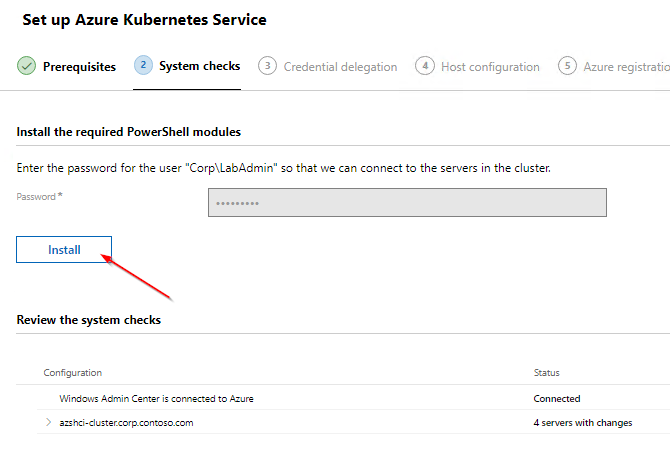Screen dimensions: 670x464
Task: Click the green Prerequisites checkmark icon
Action: pyautogui.click(x=26, y=66)
